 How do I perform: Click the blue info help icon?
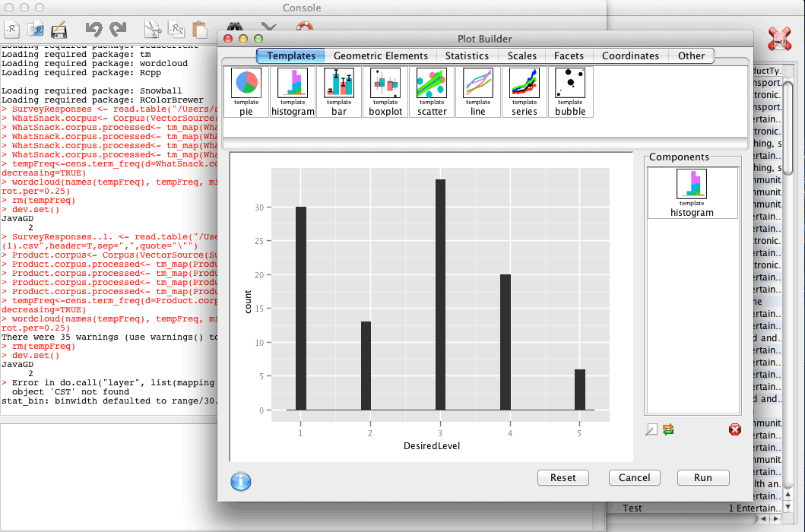click(240, 481)
